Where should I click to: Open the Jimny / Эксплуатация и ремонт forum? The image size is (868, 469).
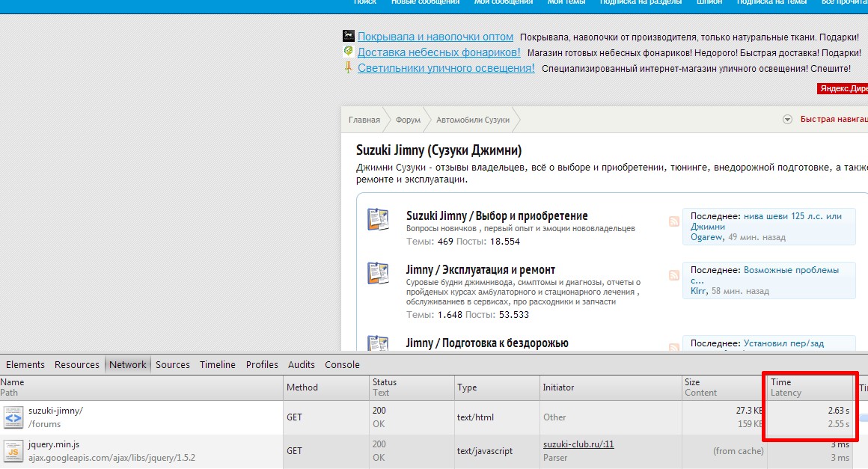click(x=480, y=270)
